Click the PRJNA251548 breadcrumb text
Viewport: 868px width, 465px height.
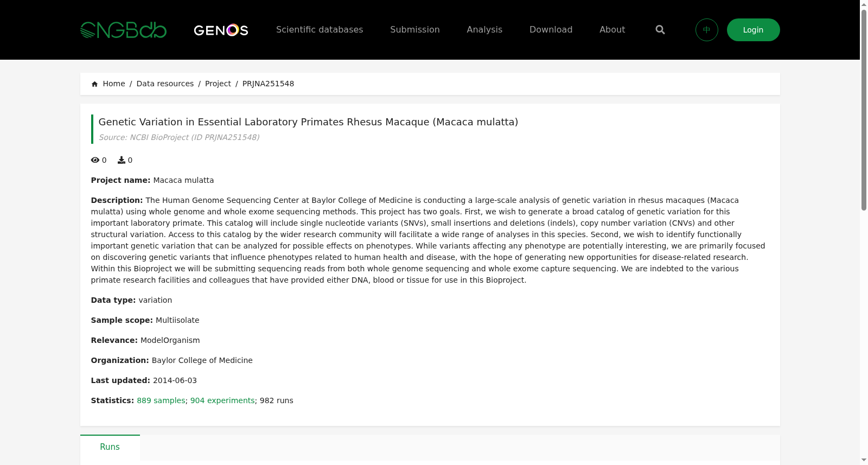pos(268,84)
